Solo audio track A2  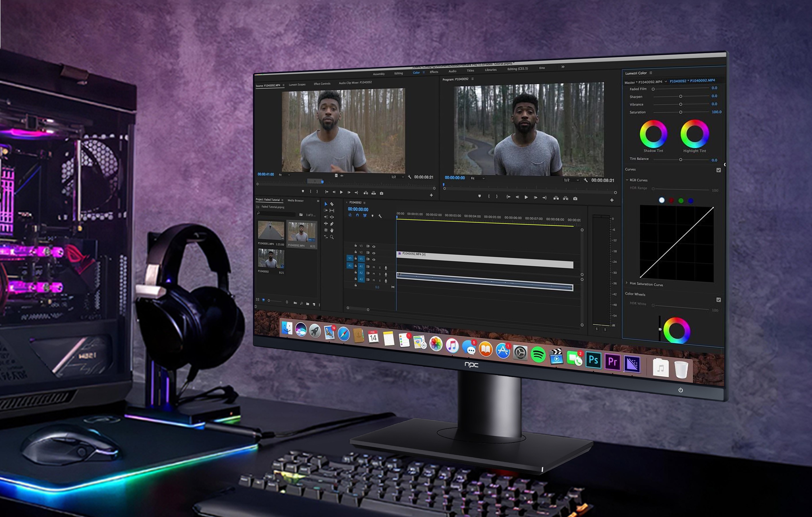coord(380,274)
